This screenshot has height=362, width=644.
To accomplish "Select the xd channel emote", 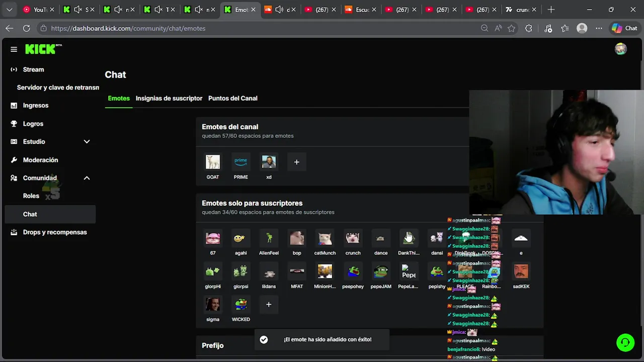I will click(x=269, y=162).
